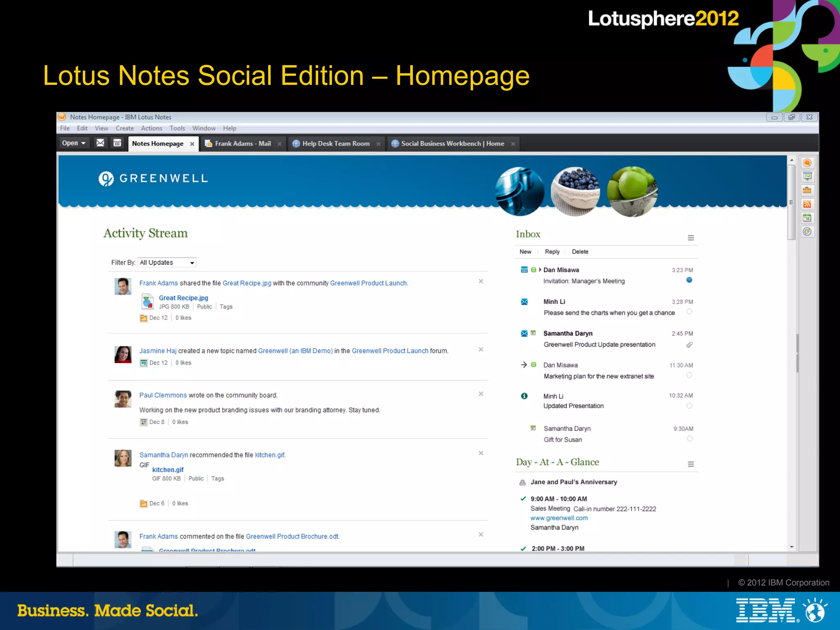840x630 pixels.
Task: Click checkmark beside 9:00 AM - 10:00 AM entry
Action: click(x=523, y=499)
